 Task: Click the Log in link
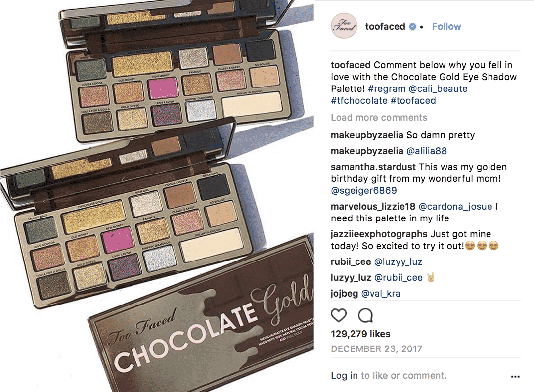point(344,375)
